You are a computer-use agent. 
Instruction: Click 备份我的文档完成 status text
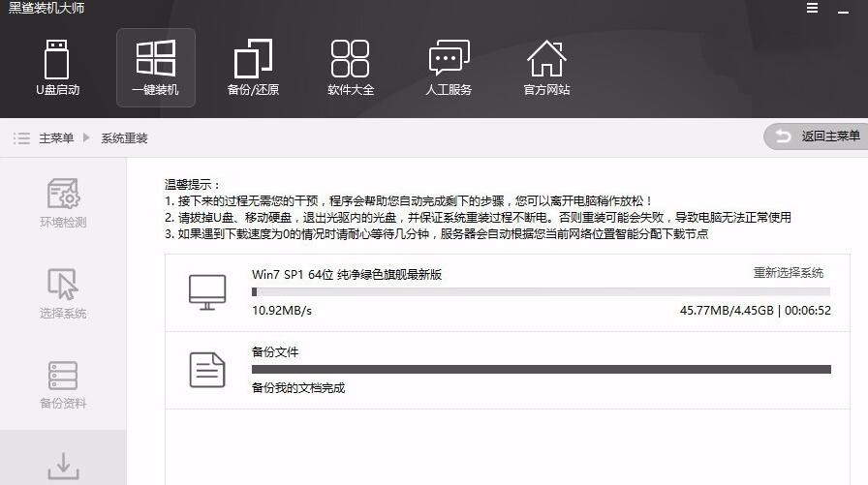297,388
